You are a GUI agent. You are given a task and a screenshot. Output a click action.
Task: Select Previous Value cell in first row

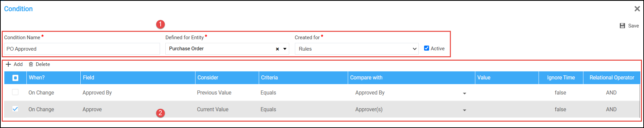point(214,92)
